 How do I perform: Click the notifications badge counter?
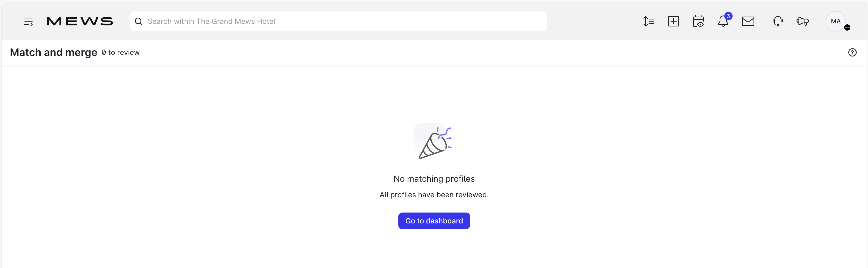click(x=728, y=16)
